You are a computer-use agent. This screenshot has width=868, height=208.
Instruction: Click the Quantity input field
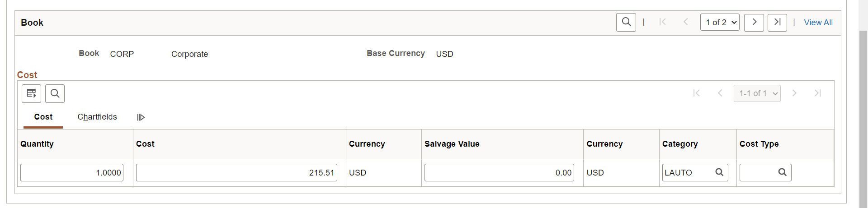tap(71, 173)
